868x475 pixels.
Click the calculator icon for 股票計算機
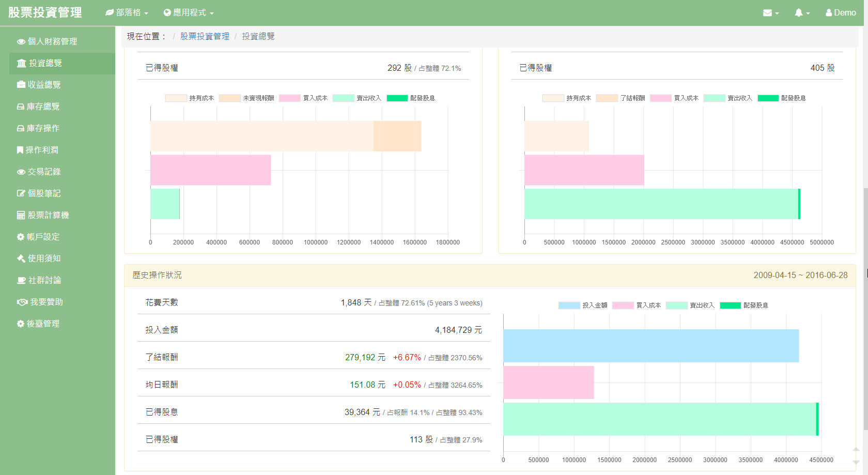point(21,215)
